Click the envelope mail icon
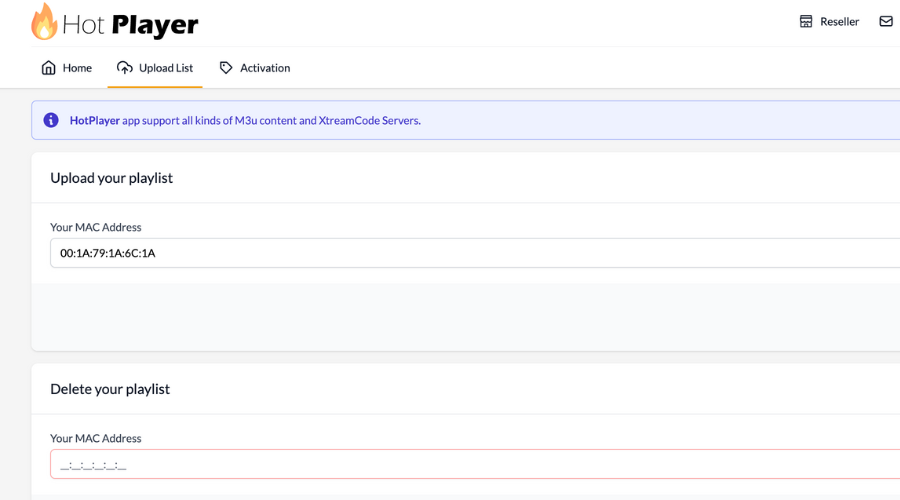The image size is (900, 500). (x=886, y=21)
